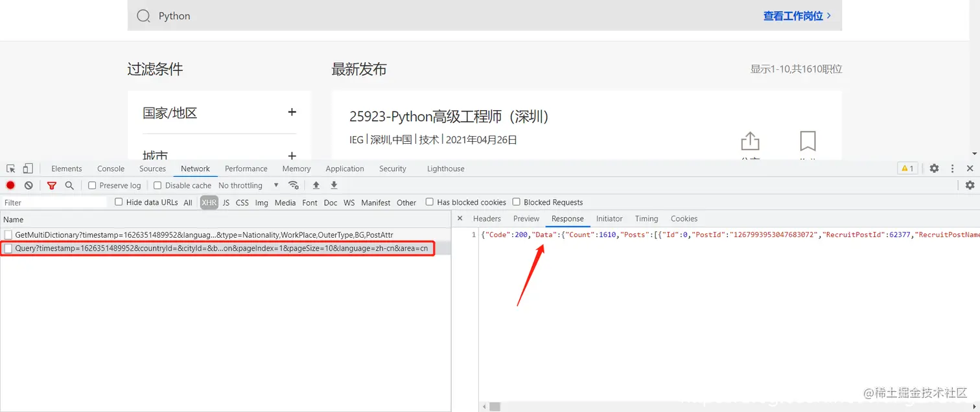Toggle device toolbar icon in DevTools
Image resolution: width=980 pixels, height=412 pixels.
coord(28,168)
